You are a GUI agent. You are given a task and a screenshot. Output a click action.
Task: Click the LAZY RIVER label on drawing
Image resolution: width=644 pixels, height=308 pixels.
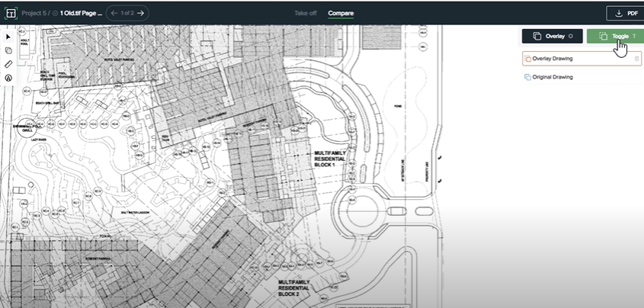pyautogui.click(x=39, y=140)
